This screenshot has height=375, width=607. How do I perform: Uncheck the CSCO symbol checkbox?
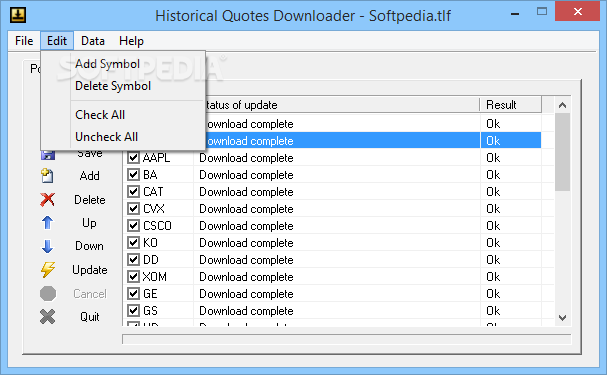[x=134, y=226]
